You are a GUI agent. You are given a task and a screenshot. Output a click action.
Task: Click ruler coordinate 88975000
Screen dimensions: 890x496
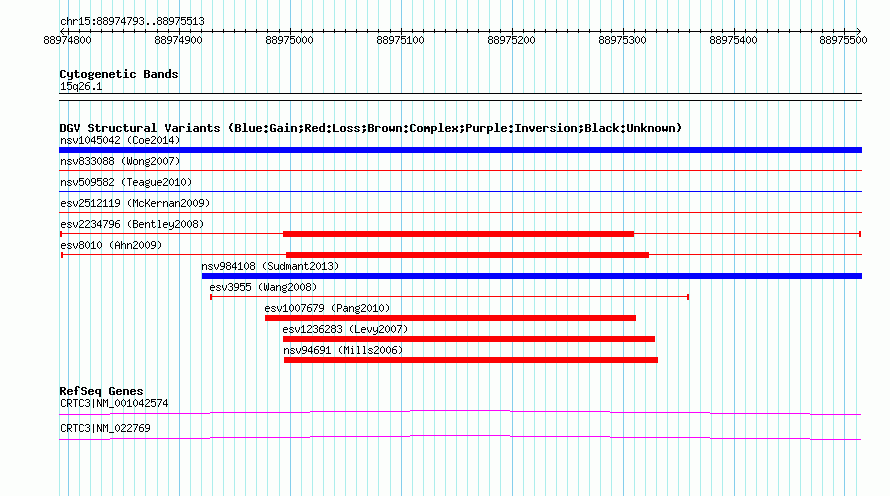pyautogui.click(x=289, y=40)
